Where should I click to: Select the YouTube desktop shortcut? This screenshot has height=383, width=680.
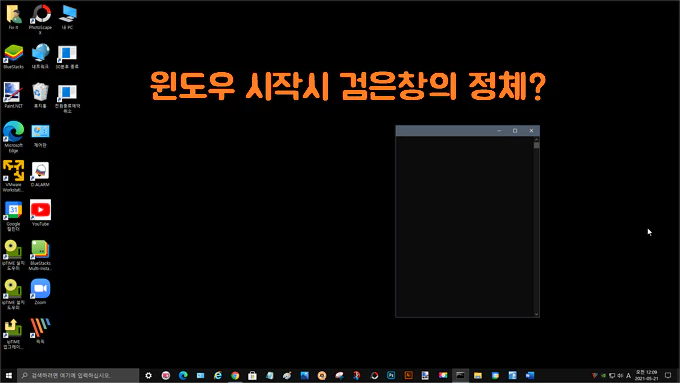(x=40, y=213)
